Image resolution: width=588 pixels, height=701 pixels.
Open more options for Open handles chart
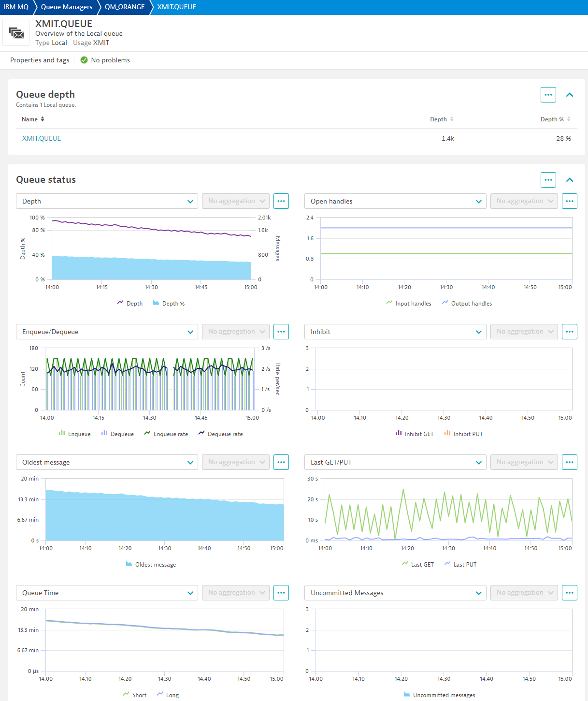click(x=569, y=201)
